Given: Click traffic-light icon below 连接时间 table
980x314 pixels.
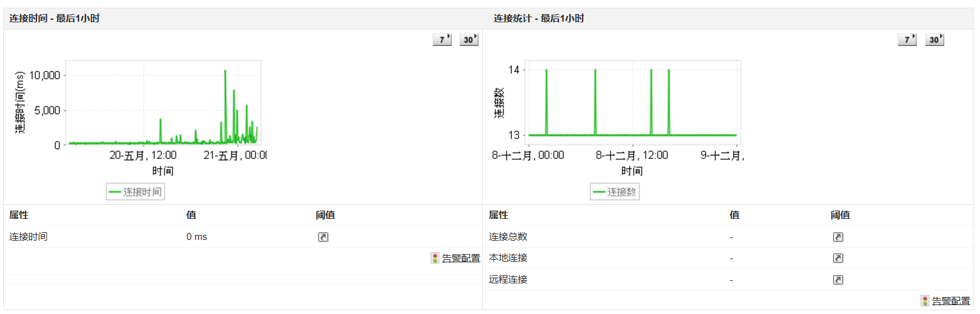Looking at the screenshot, I should 435,258.
